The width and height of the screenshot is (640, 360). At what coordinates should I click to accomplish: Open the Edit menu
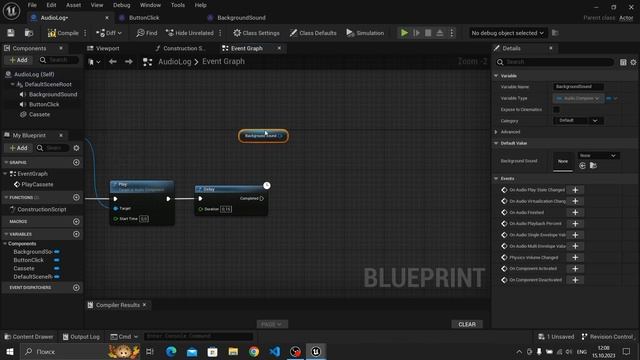[51, 5]
